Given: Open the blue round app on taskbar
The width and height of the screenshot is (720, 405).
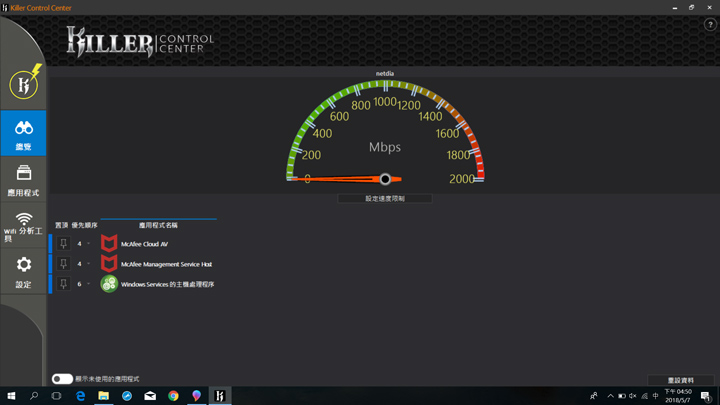Looking at the screenshot, I should [x=127, y=396].
